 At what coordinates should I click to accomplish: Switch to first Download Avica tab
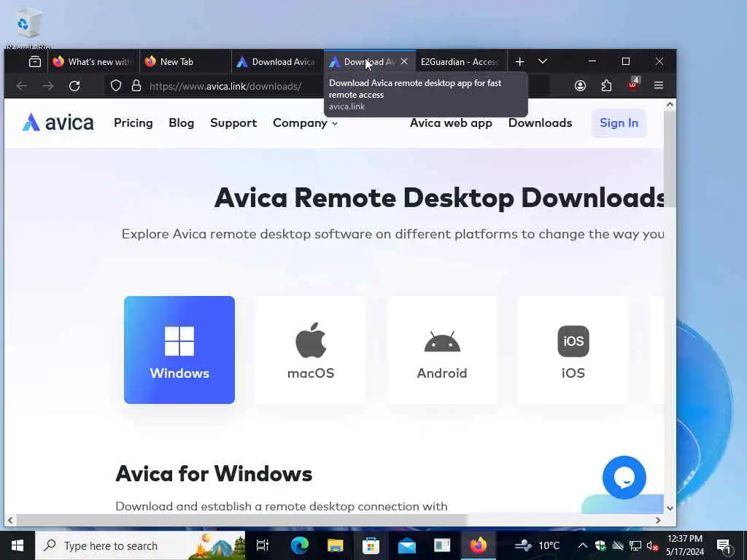278,61
